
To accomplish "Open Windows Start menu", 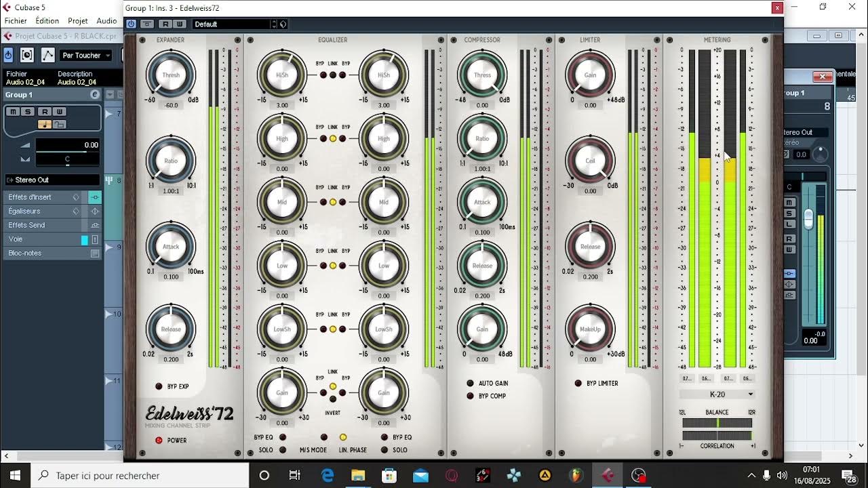I will tap(15, 475).
